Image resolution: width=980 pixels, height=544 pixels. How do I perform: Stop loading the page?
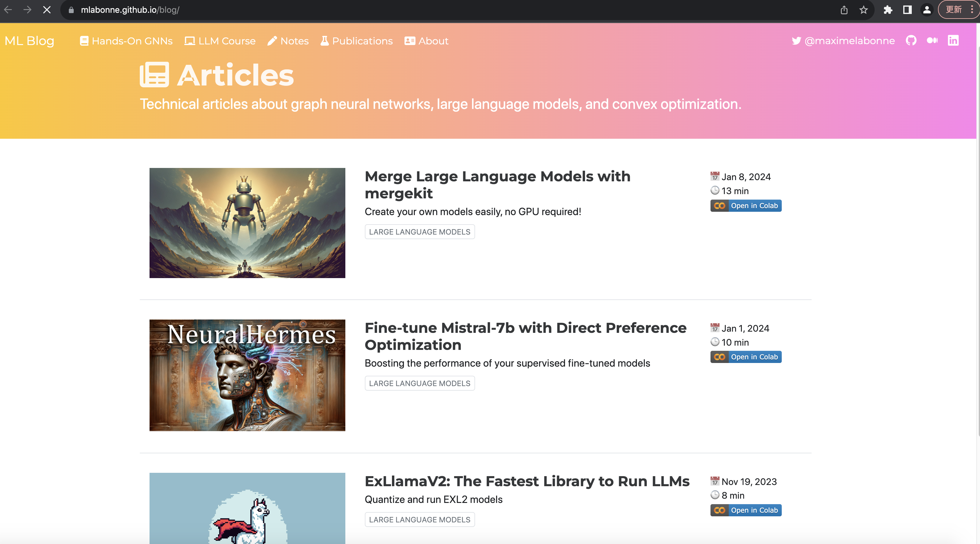coord(47,10)
